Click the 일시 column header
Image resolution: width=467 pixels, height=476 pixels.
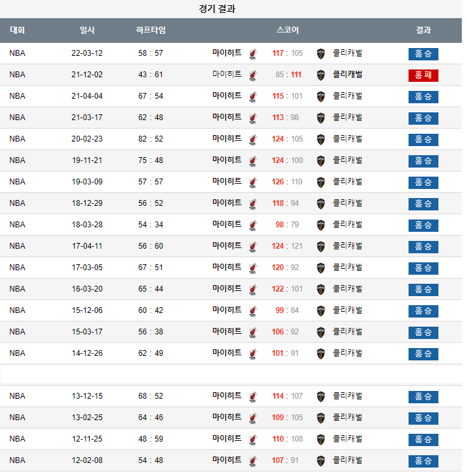pos(87,30)
